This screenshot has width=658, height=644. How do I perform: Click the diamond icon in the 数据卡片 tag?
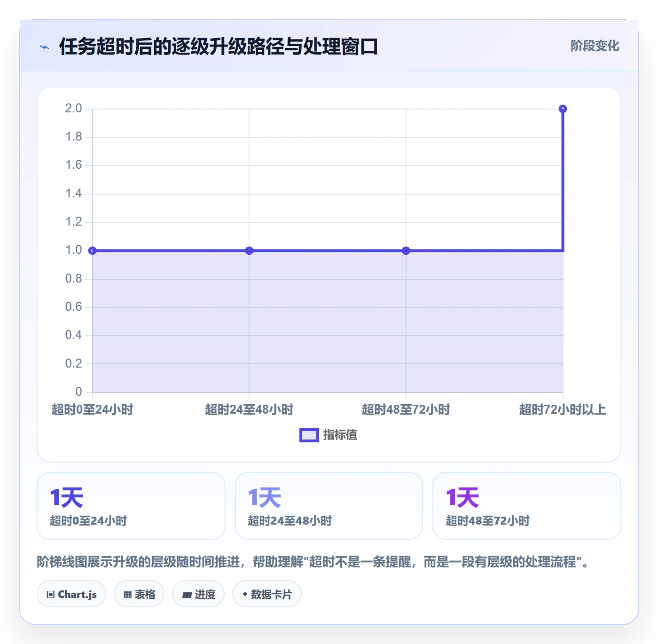[x=245, y=594]
